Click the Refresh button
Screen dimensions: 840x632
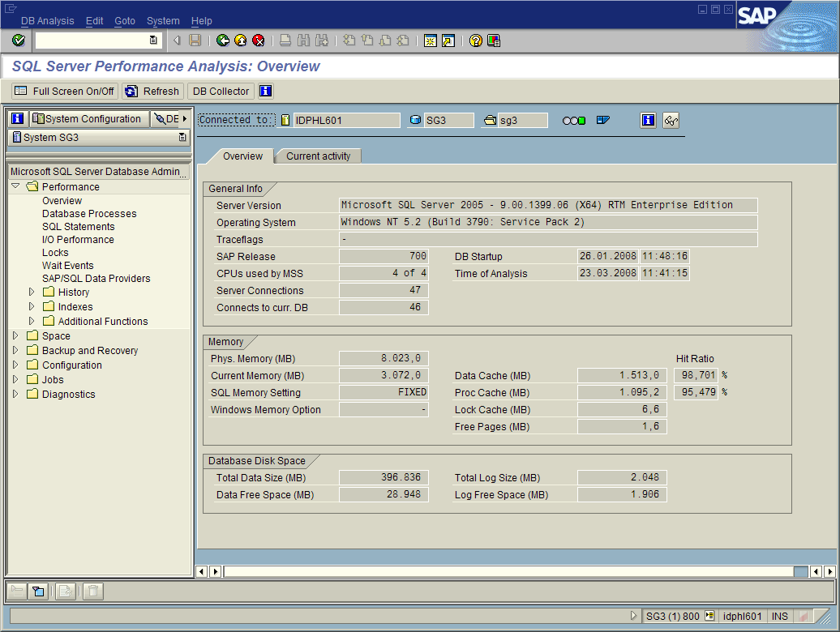153,91
